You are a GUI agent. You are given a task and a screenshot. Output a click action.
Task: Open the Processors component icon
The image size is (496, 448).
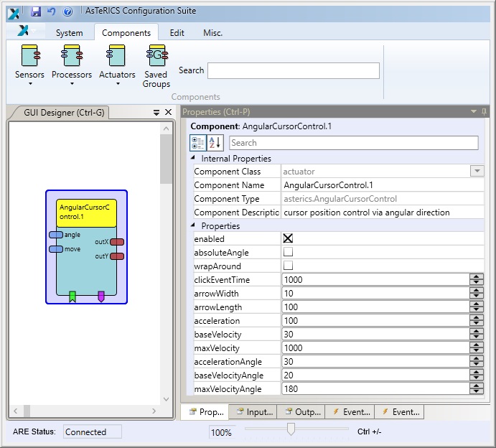pyautogui.click(x=72, y=55)
